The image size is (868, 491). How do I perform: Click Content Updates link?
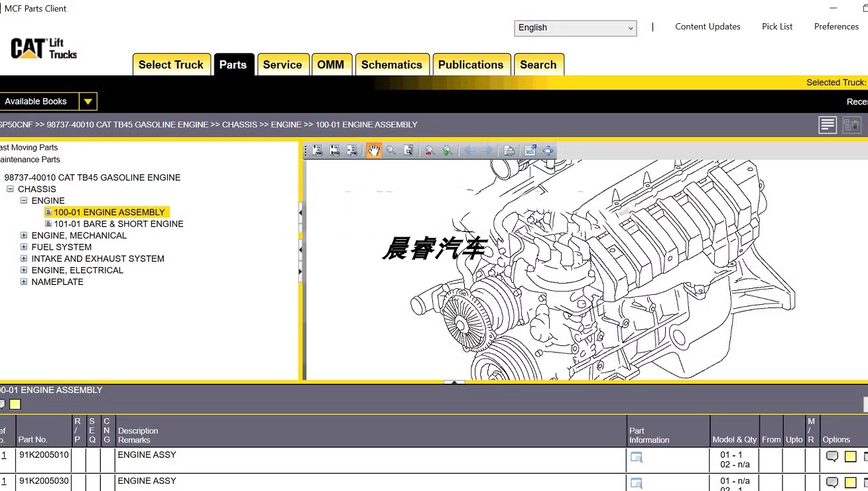tap(708, 27)
